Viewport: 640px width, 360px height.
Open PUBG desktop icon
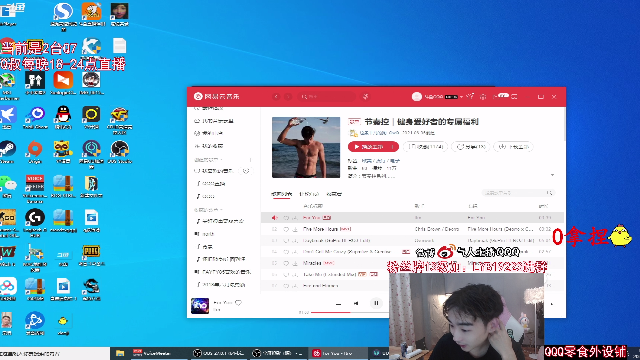click(91, 255)
